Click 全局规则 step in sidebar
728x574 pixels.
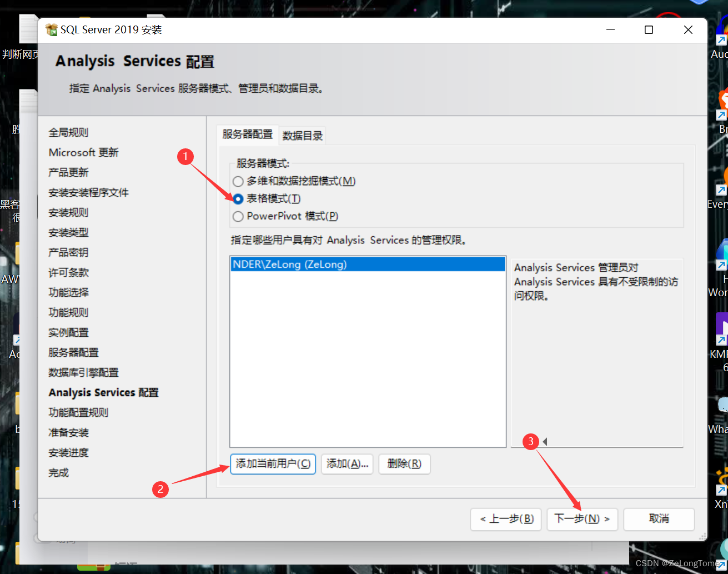click(68, 132)
